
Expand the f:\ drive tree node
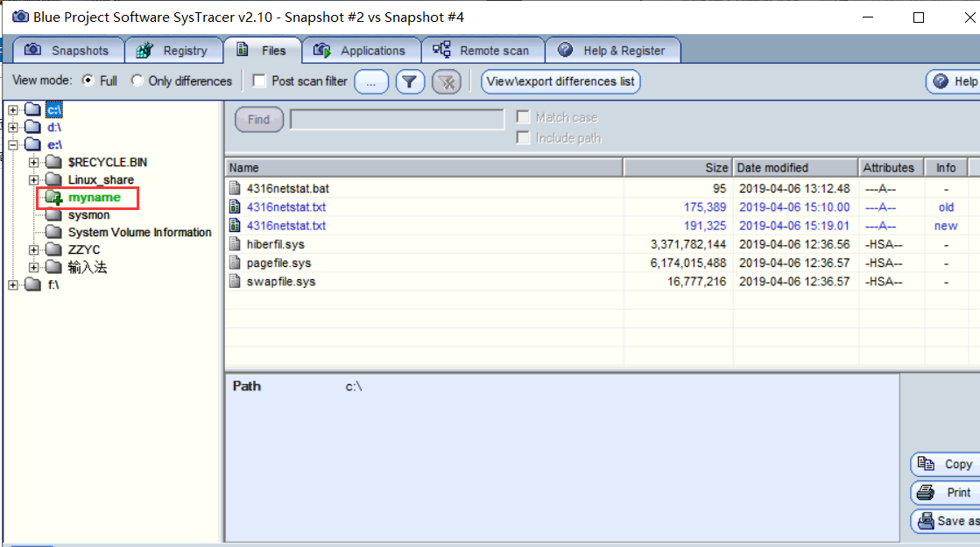13,284
